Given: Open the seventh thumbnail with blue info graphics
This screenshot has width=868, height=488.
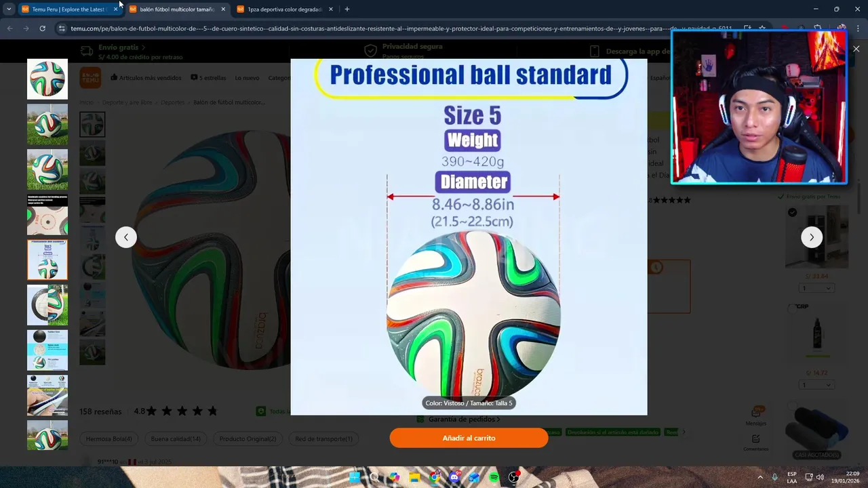Looking at the screenshot, I should click(47, 350).
